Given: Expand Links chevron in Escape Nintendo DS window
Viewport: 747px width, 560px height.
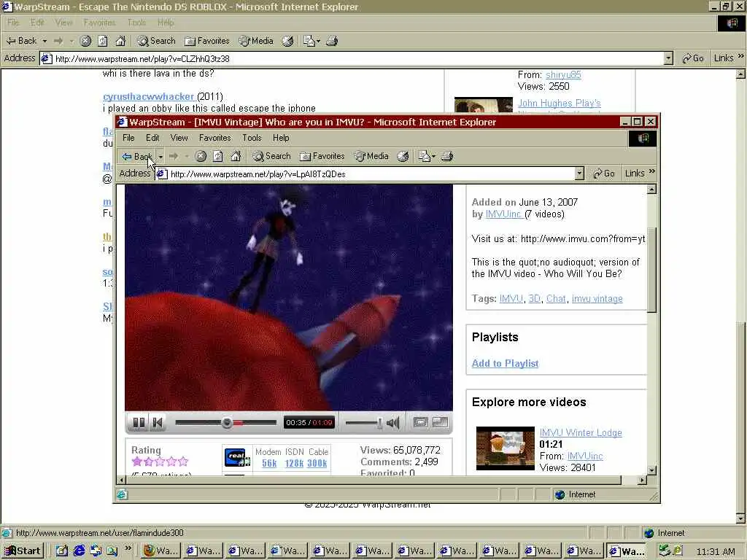Looking at the screenshot, I should pos(741,56).
